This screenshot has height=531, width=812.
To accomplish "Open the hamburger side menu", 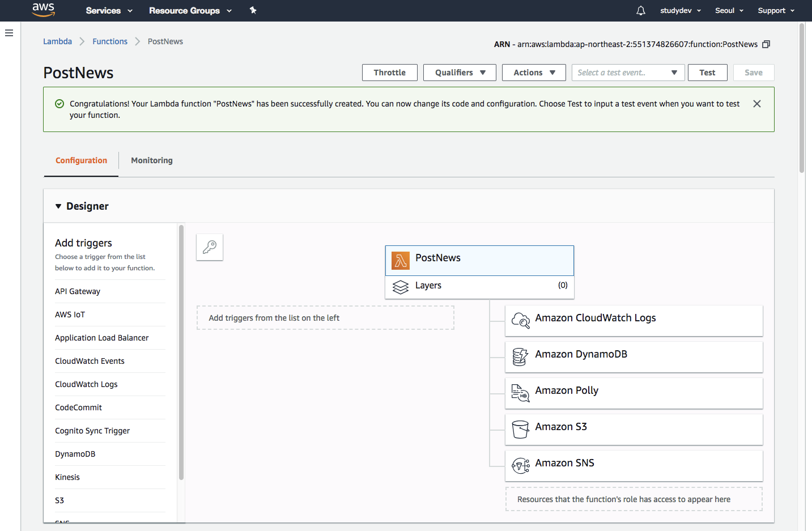I will coord(9,33).
